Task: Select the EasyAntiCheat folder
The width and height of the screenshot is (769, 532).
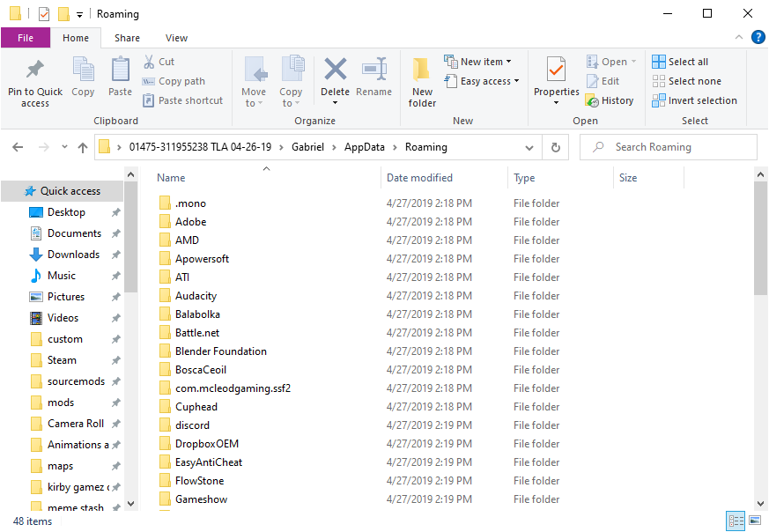Action: [x=209, y=462]
